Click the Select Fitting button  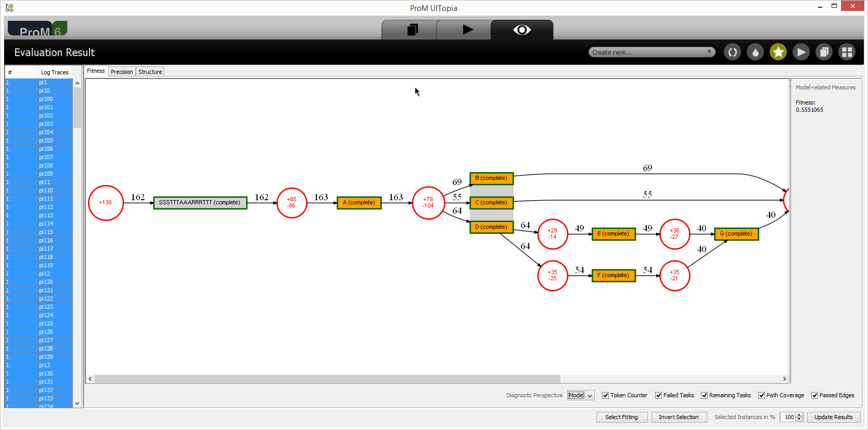pos(621,417)
